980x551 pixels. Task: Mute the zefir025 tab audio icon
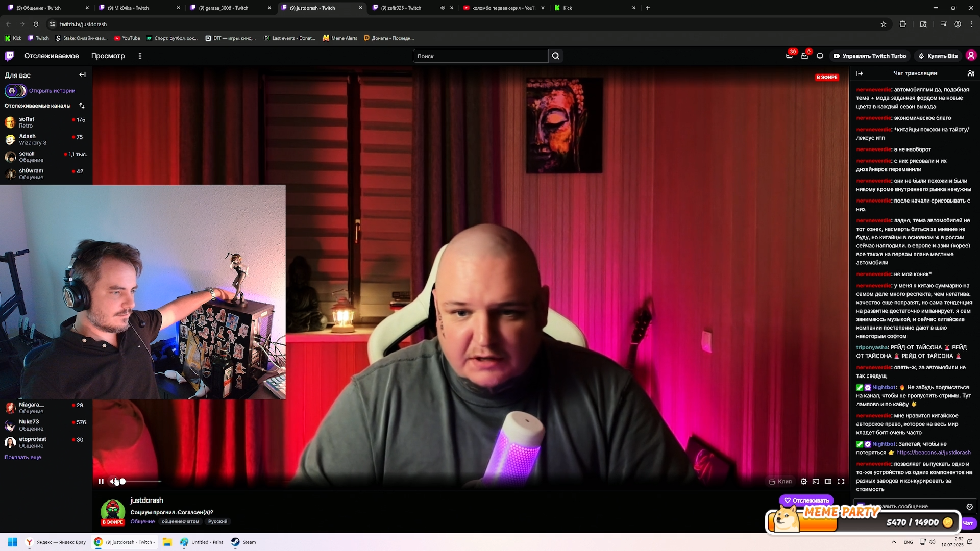pos(442,8)
